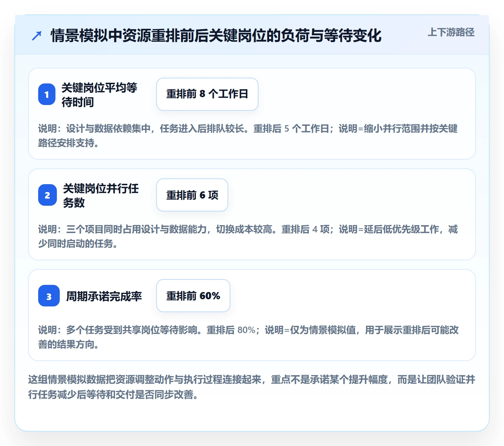Select the heading 关键岗位平均等待时间
Image resolution: width=504 pixels, height=446 pixels.
pos(99,95)
